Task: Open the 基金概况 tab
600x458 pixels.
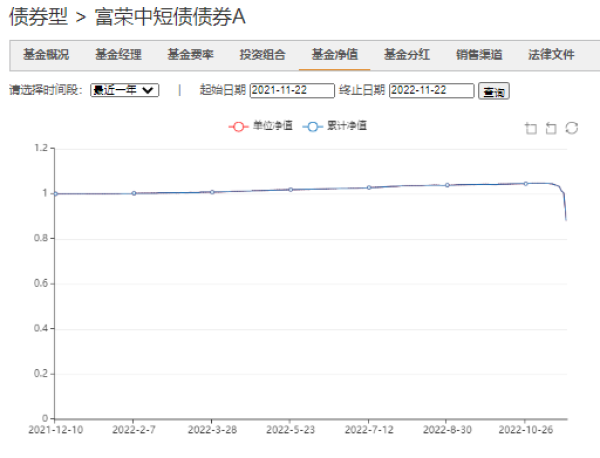Action: click(46, 55)
